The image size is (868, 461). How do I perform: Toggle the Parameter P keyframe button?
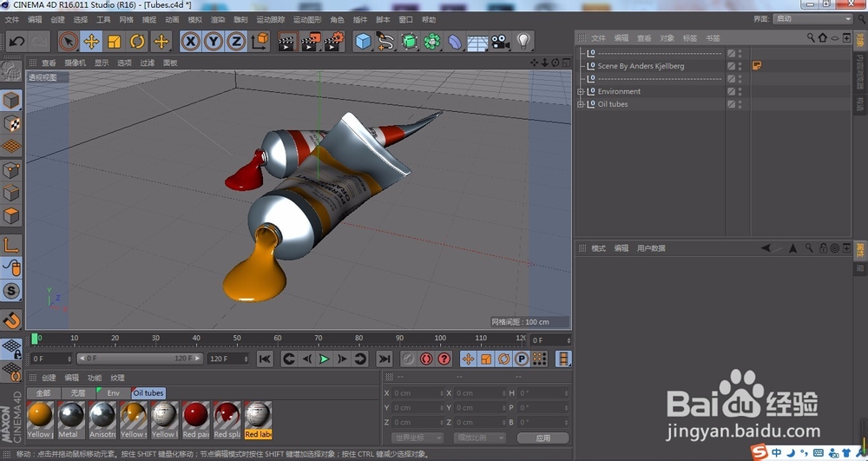click(x=522, y=359)
